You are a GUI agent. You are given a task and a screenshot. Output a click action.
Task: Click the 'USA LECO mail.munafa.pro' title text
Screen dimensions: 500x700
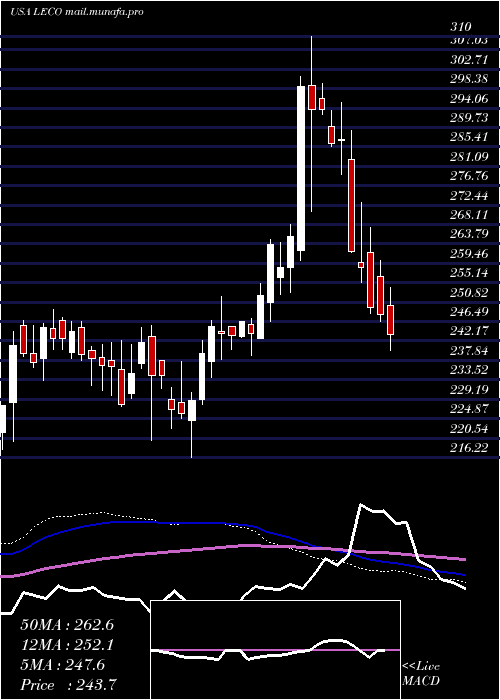tap(77, 12)
